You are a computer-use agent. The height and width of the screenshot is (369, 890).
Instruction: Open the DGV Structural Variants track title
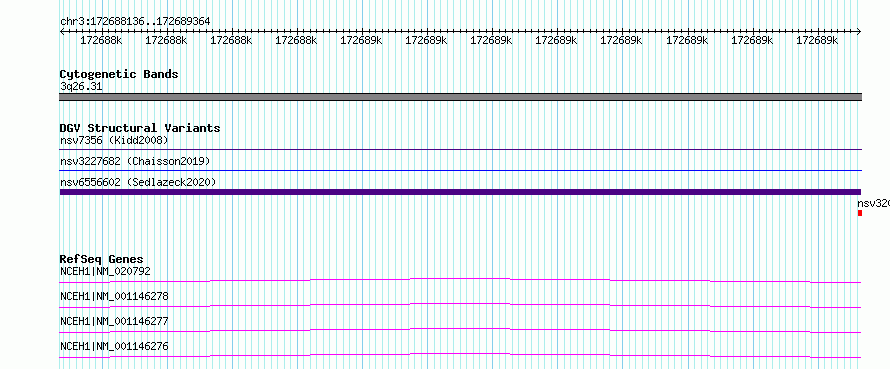click(x=140, y=128)
